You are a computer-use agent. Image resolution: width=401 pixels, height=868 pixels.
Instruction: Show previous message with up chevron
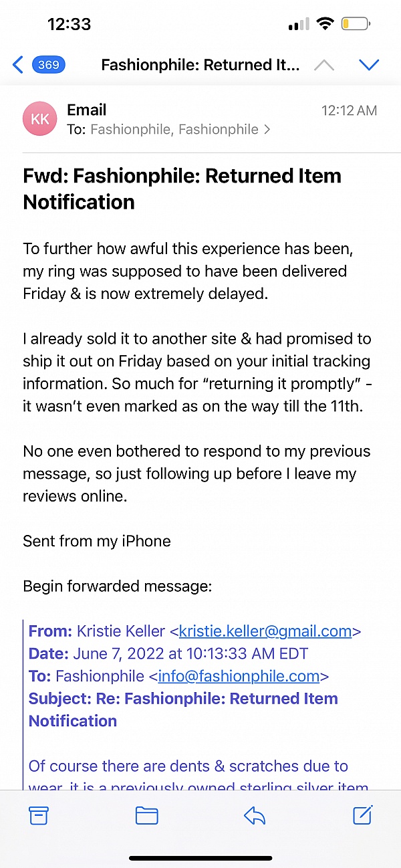click(324, 65)
